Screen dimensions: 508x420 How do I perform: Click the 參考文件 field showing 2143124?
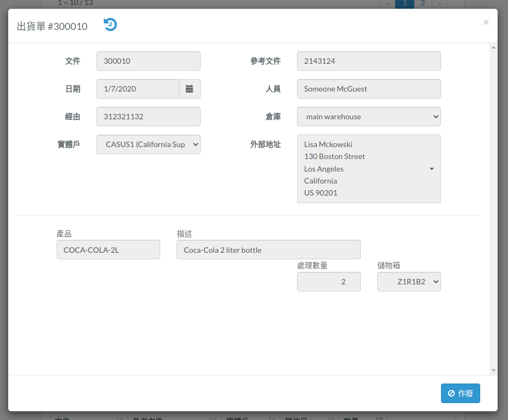(368, 61)
